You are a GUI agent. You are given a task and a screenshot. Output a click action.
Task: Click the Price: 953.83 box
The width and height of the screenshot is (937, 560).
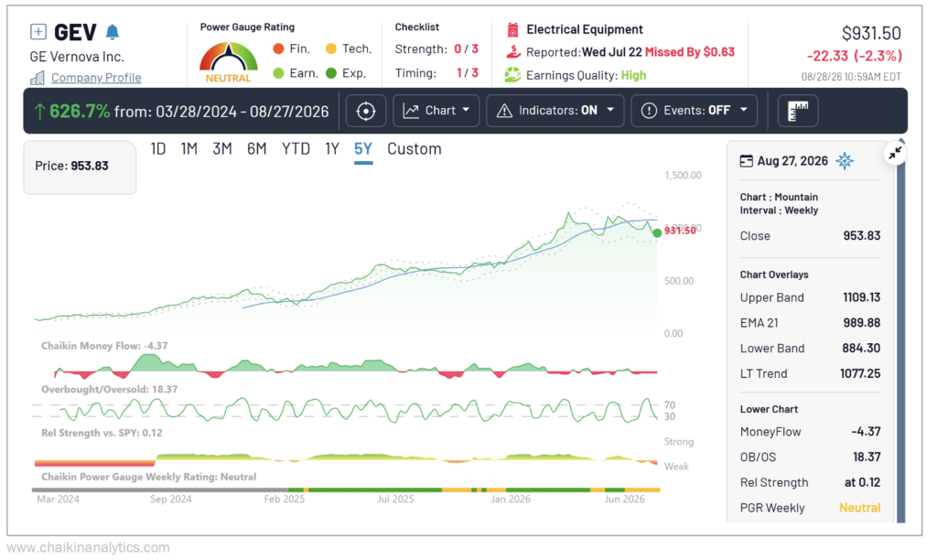coord(80,167)
